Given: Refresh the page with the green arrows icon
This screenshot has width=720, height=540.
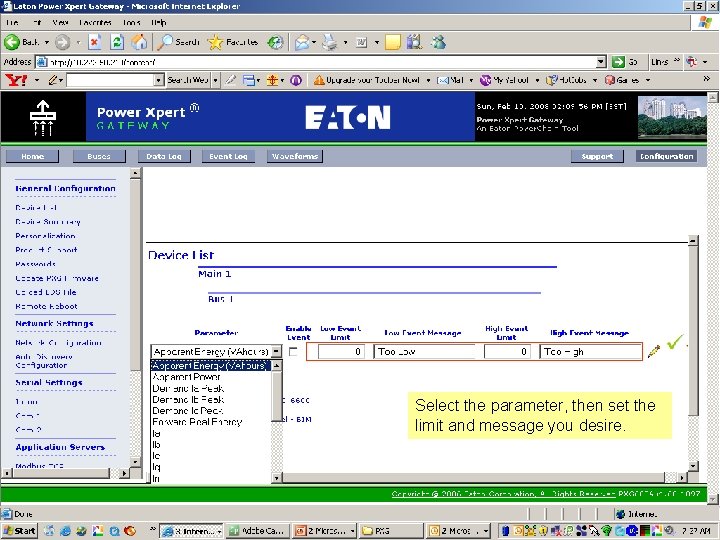Looking at the screenshot, I should point(117,42).
